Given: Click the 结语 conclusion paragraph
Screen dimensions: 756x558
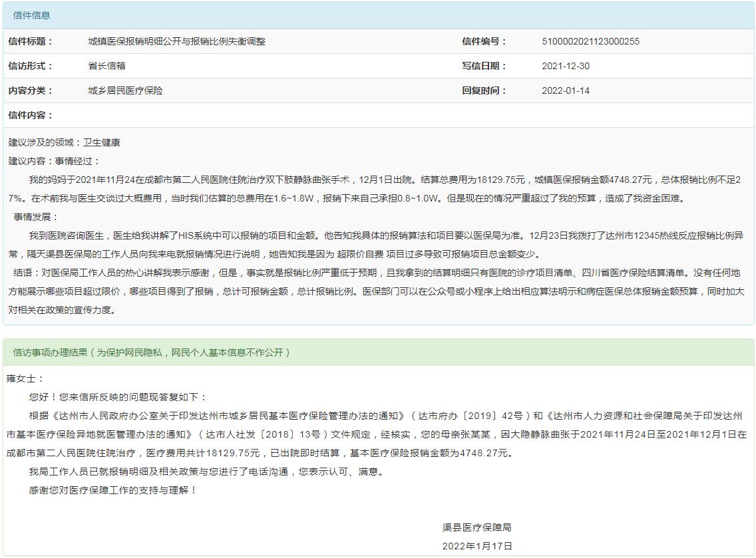Looking at the screenshot, I should click(375, 291).
